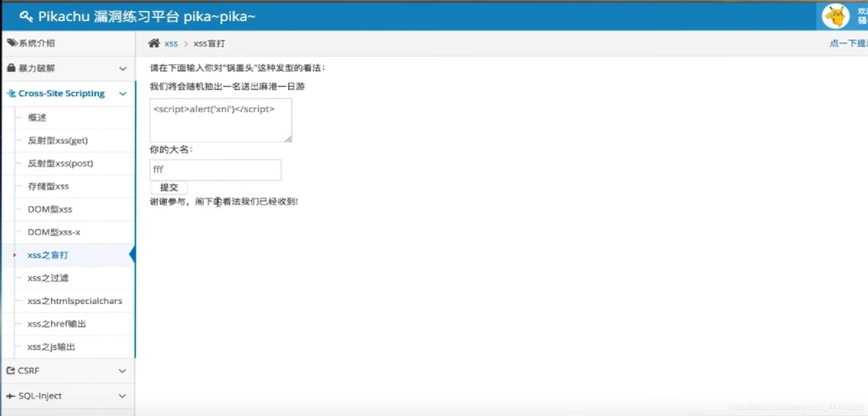The height and width of the screenshot is (416, 868).
Task: Open the xss之htmlspecialchars page
Action: tap(75, 301)
